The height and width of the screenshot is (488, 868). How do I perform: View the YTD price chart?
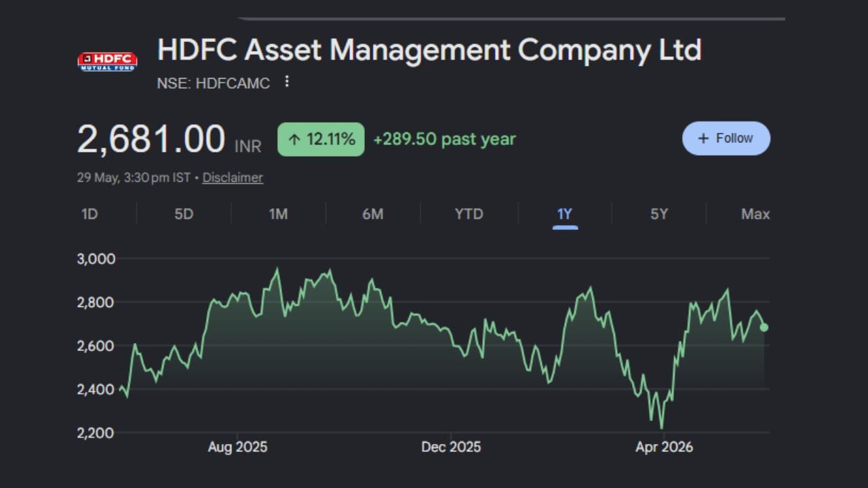point(469,214)
